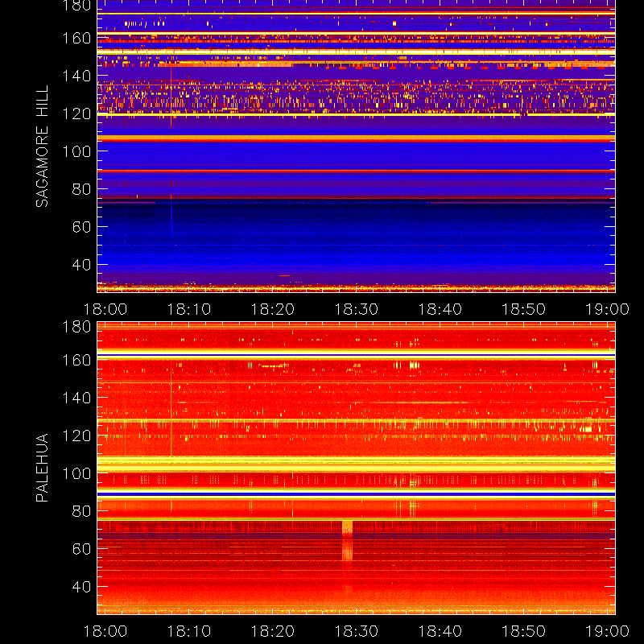Click 18:00 time label under Sagamore Hill plot
This screenshot has height=644, width=644.
click(x=105, y=309)
